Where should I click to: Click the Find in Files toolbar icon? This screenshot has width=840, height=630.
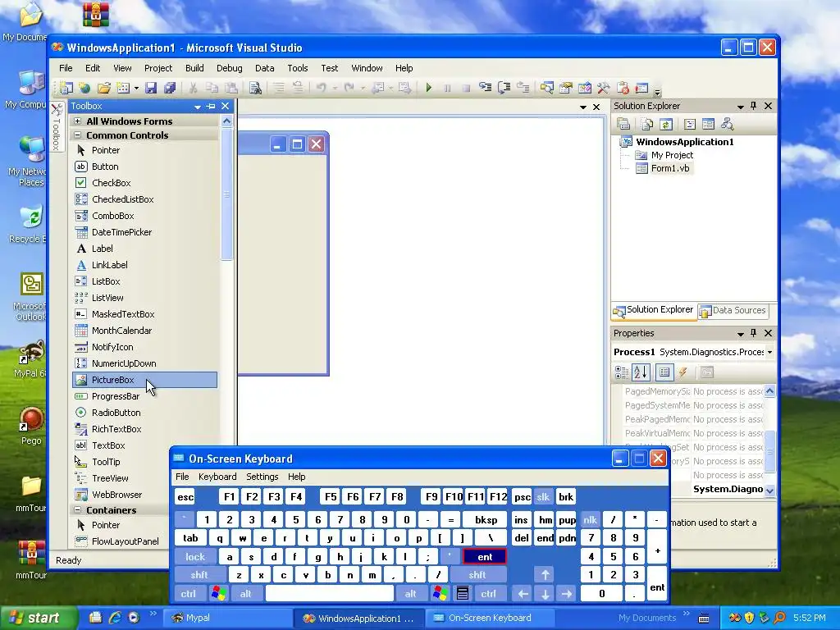click(x=255, y=87)
